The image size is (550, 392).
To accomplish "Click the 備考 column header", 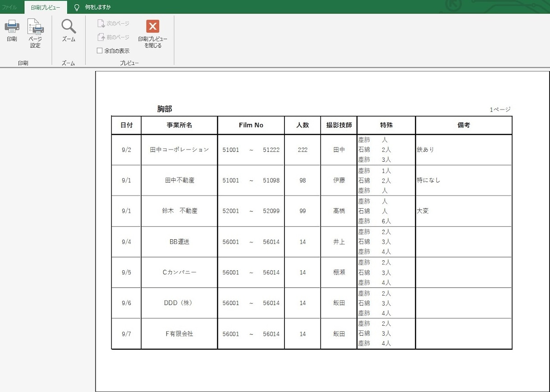I will point(464,125).
